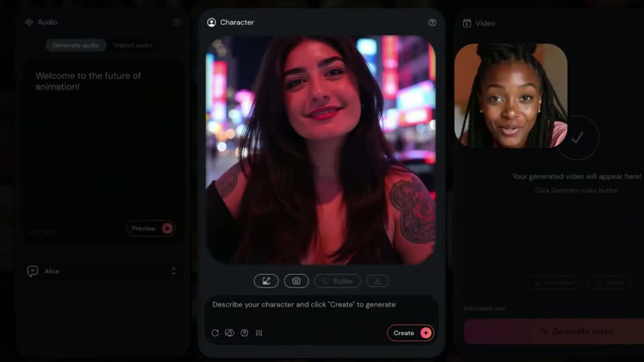The image size is (644, 362).
Task: Click the Stylize button
Action: (337, 281)
